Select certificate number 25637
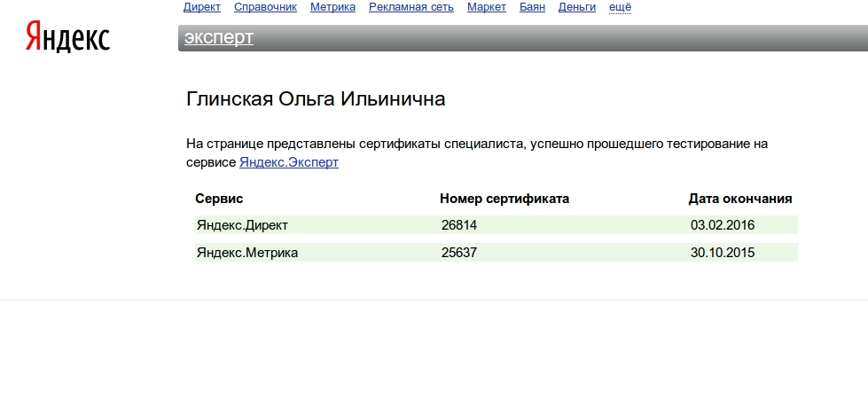The width and height of the screenshot is (868, 407). coord(459,253)
